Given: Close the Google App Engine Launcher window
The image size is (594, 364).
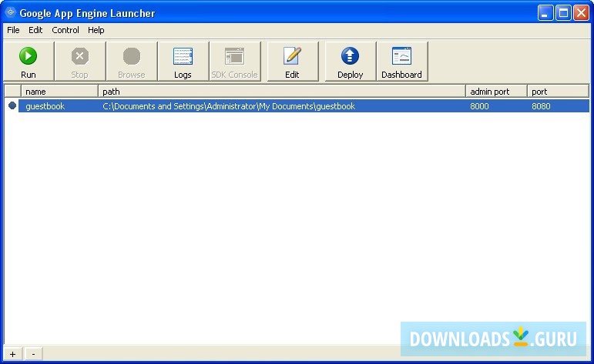Looking at the screenshot, I should 581,13.
